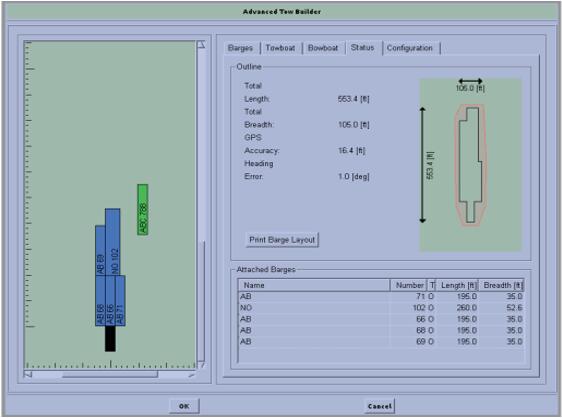This screenshot has width=562, height=418.
Task: Select the Bowboat tab
Action: pyautogui.click(x=323, y=48)
